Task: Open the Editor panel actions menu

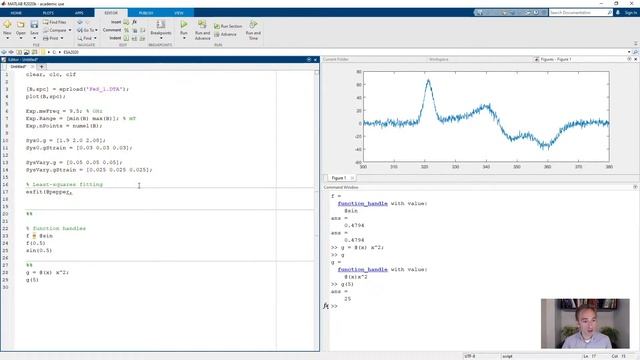Action: click(309, 60)
